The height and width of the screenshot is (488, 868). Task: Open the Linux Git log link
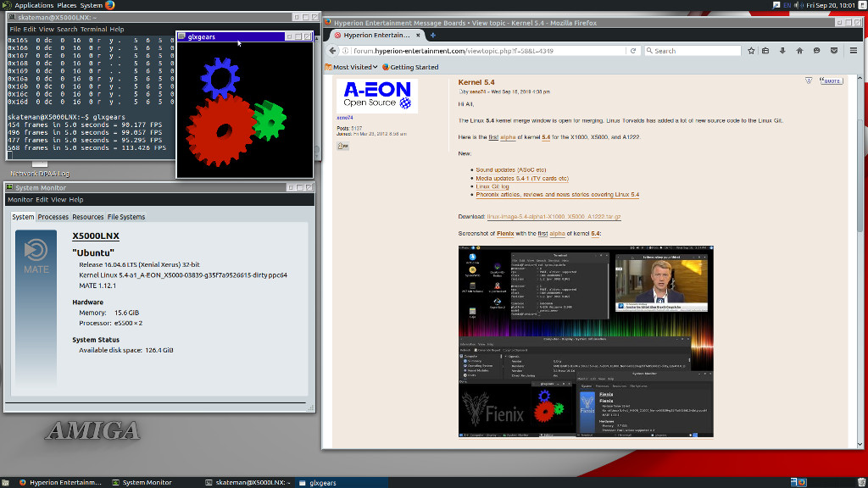(492, 186)
